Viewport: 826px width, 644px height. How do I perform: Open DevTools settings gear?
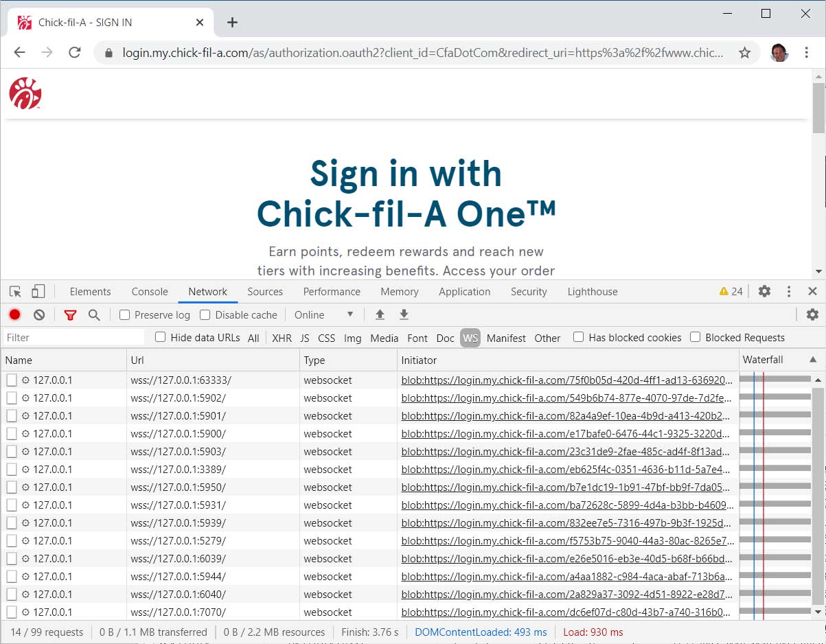764,291
